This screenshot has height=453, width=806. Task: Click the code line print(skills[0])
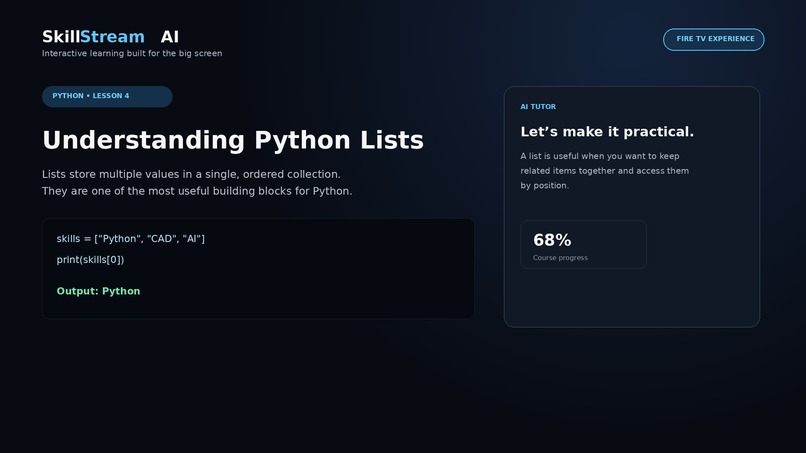pos(90,260)
